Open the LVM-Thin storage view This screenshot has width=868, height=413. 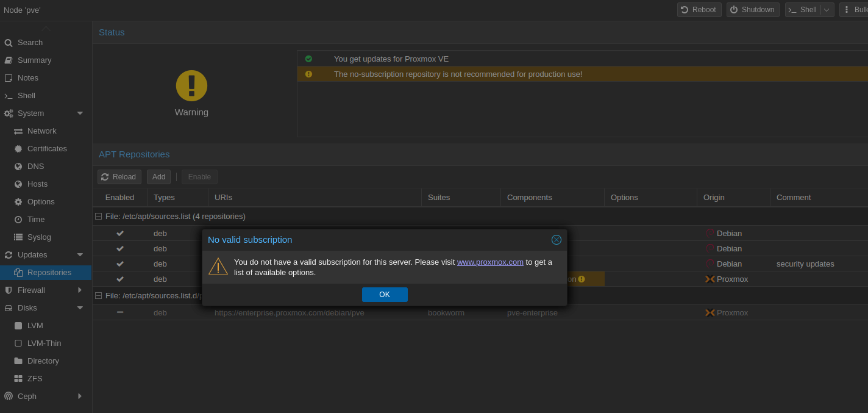point(44,343)
